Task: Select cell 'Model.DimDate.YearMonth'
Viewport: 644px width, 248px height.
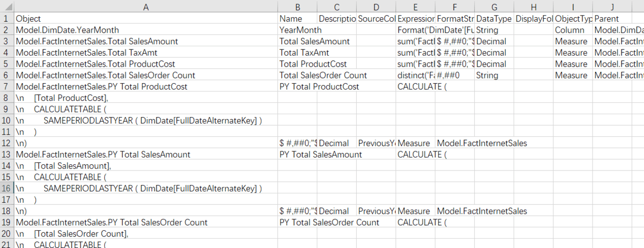Action: tap(145, 30)
